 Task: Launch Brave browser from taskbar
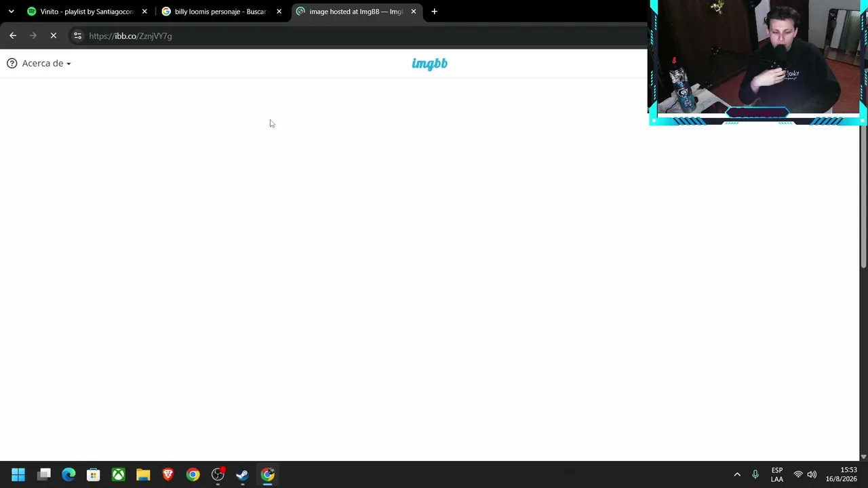click(x=168, y=474)
